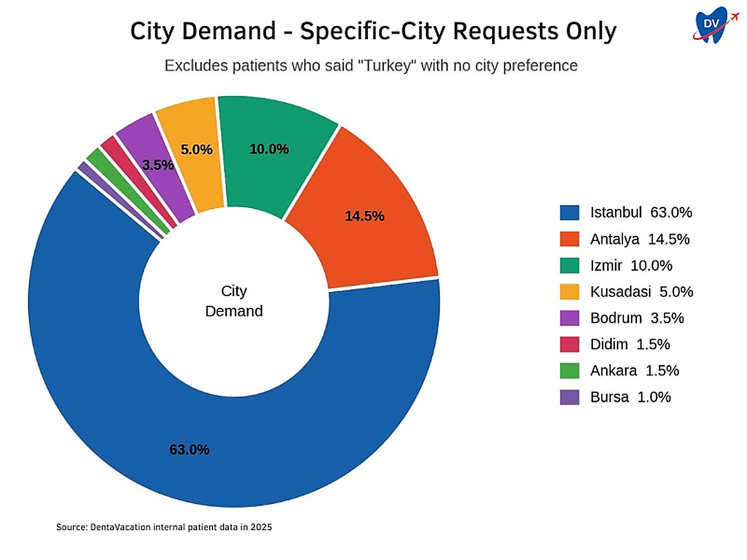Click the DentaVacation source note
The image size is (747, 560).
pyautogui.click(x=164, y=527)
